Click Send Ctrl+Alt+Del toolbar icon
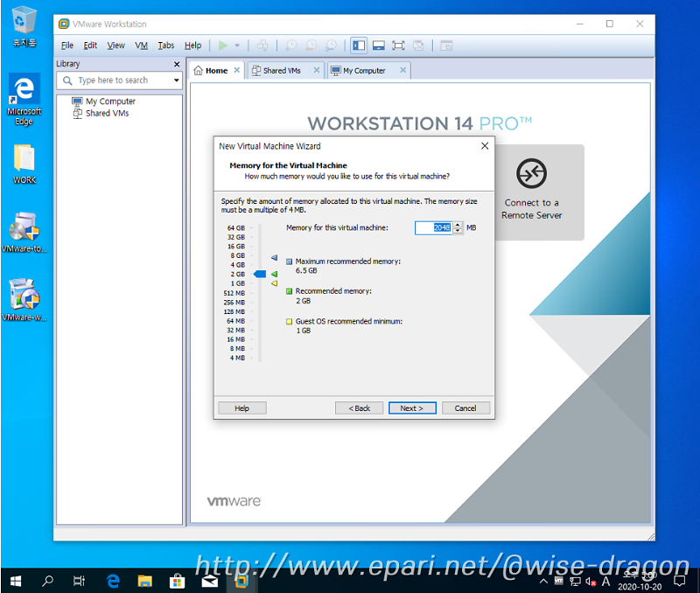Image resolution: width=700 pixels, height=593 pixels. click(263, 45)
